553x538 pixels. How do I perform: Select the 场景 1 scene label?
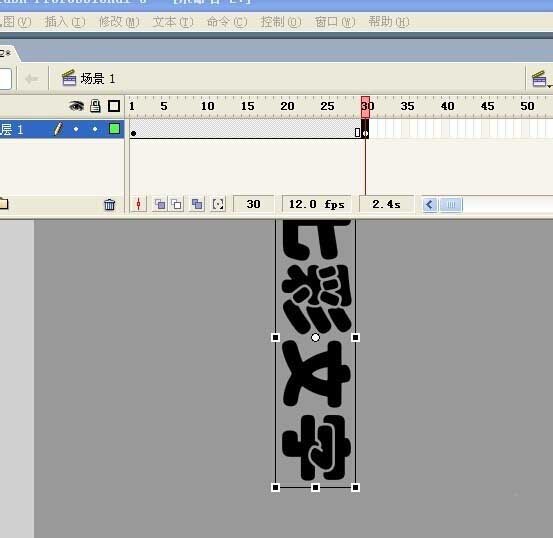(x=98, y=79)
